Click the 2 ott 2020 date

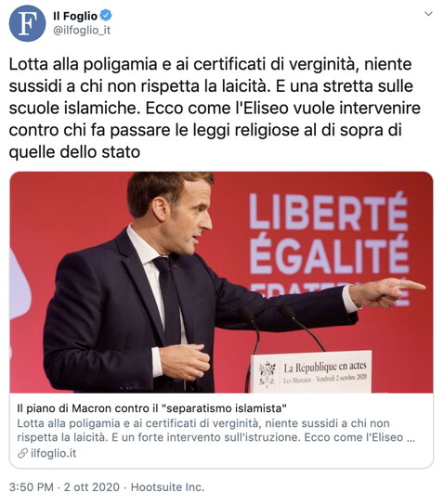(92, 487)
